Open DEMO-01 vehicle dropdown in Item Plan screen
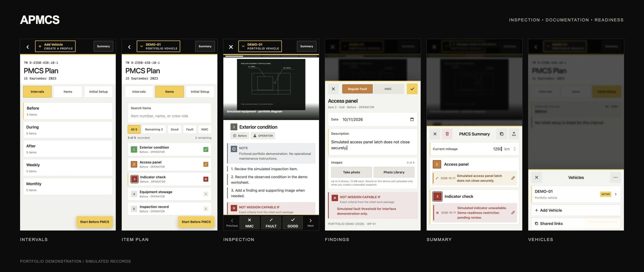The height and width of the screenshot is (272, 644). tap(158, 46)
